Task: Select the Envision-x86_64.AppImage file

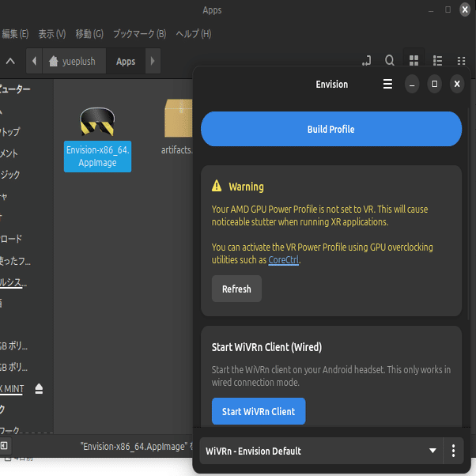Action: 97,139
